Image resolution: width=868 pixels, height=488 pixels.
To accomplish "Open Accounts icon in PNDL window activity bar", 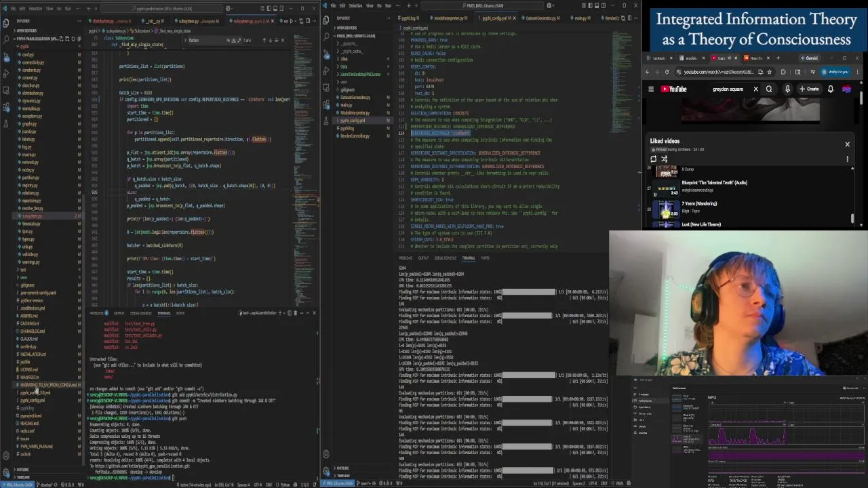I will (325, 454).
